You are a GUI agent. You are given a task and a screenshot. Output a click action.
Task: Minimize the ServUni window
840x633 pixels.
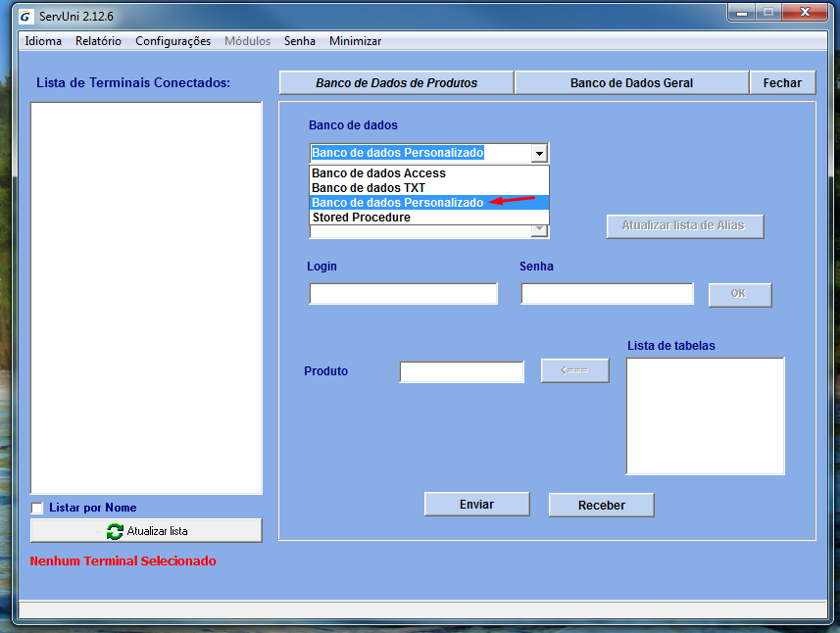pos(742,13)
